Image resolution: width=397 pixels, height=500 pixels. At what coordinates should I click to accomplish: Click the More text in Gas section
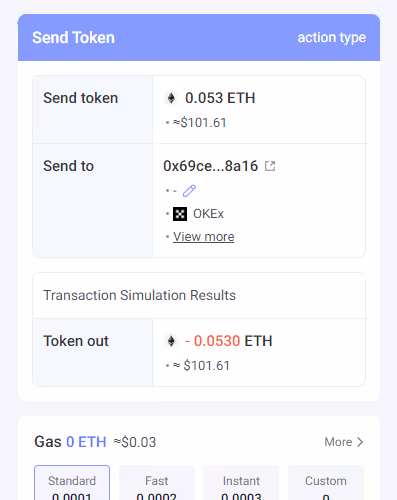[x=338, y=442]
